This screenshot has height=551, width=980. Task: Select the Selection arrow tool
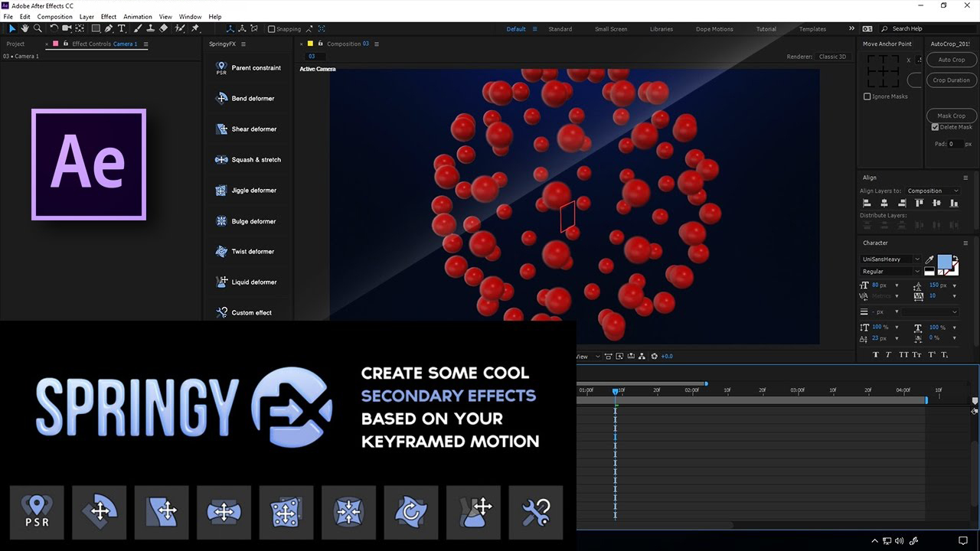[12, 28]
